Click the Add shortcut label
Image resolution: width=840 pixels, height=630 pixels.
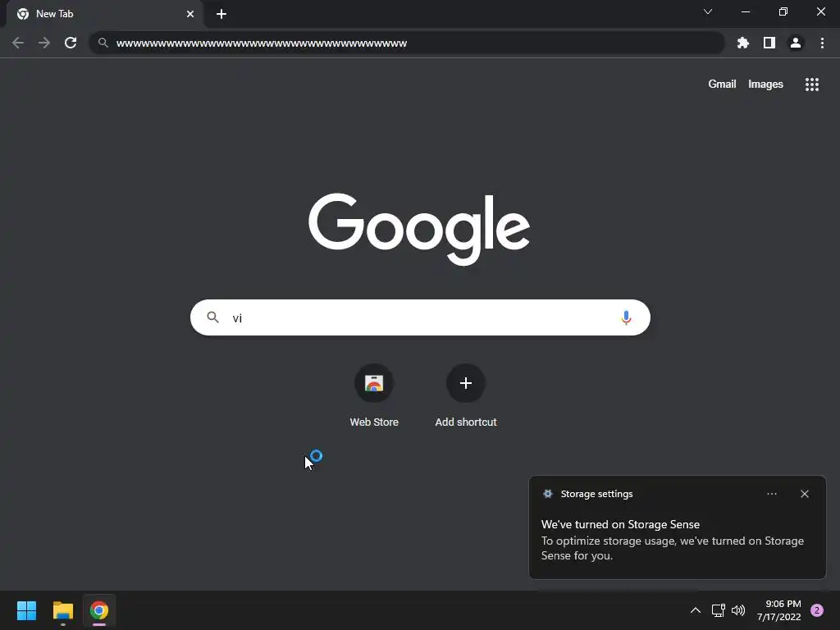(x=466, y=422)
